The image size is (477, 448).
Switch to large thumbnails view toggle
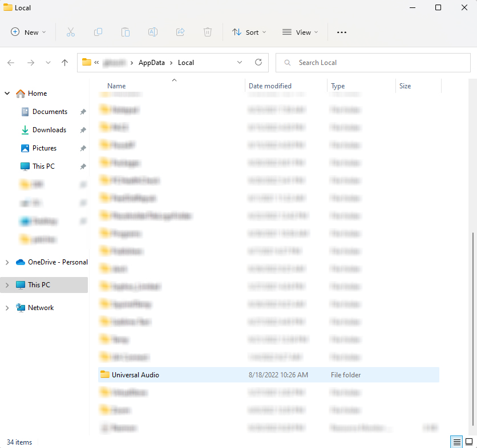[470, 442]
